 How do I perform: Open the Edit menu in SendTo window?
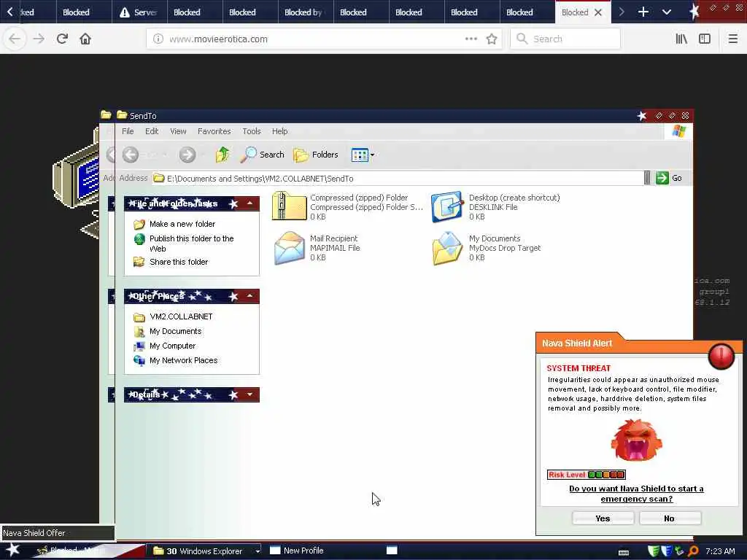click(152, 131)
